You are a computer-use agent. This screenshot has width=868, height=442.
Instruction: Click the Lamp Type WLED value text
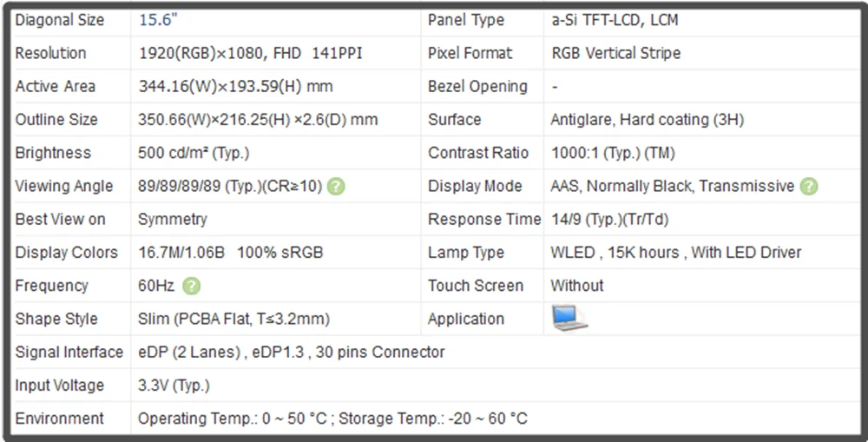coord(676,253)
